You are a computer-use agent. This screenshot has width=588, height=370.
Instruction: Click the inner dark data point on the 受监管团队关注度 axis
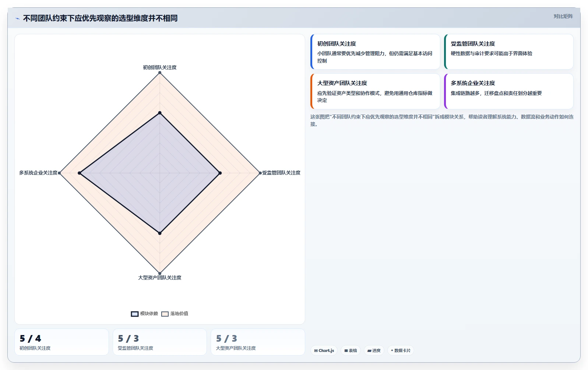[x=220, y=173]
